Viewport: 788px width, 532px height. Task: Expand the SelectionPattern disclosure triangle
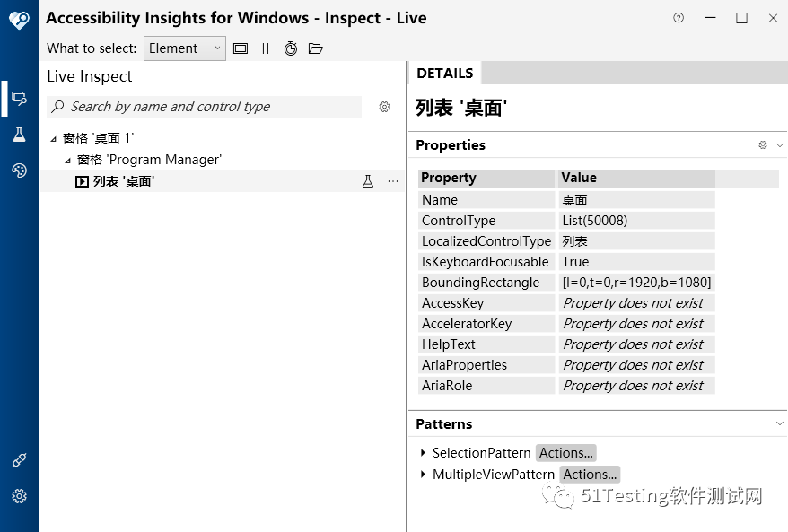pyautogui.click(x=421, y=452)
